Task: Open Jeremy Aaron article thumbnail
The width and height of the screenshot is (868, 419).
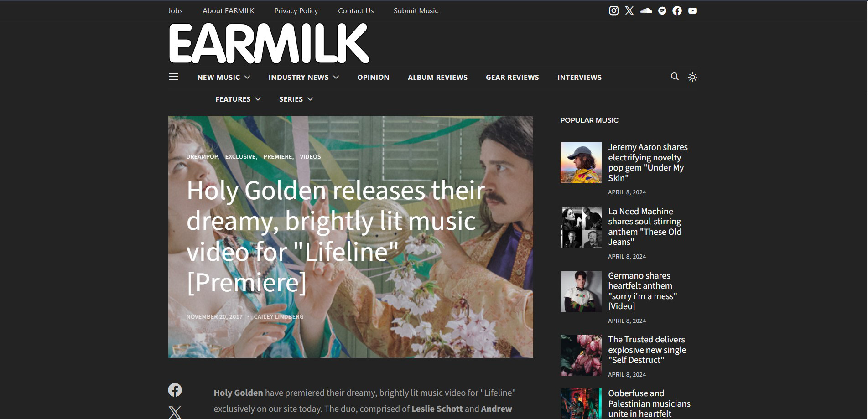Action: pyautogui.click(x=581, y=163)
